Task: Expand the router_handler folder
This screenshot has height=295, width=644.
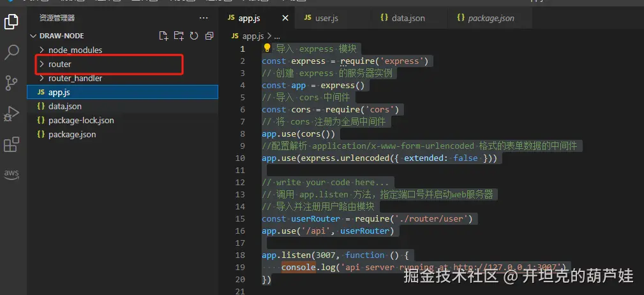Action: pyautogui.click(x=123, y=78)
